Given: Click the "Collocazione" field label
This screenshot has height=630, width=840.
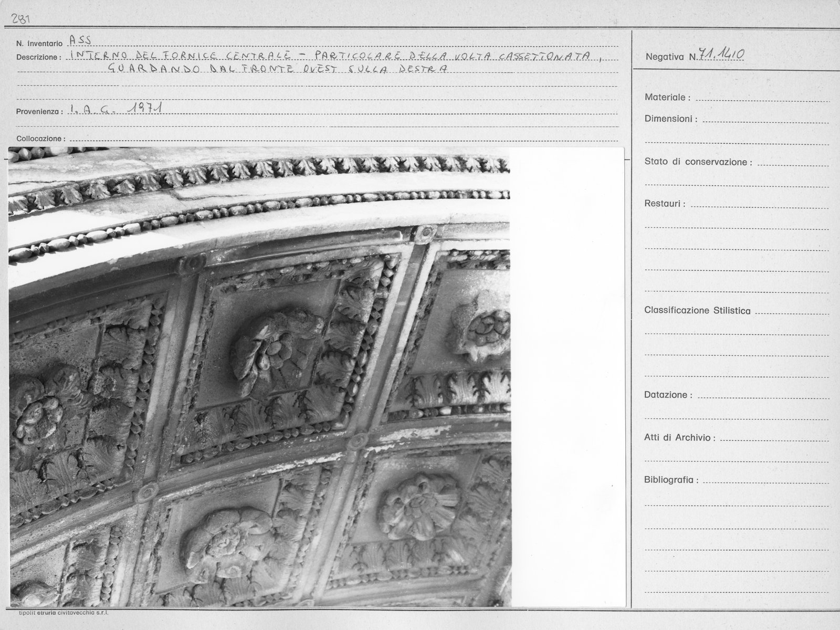Looking at the screenshot, I should click(41, 139).
